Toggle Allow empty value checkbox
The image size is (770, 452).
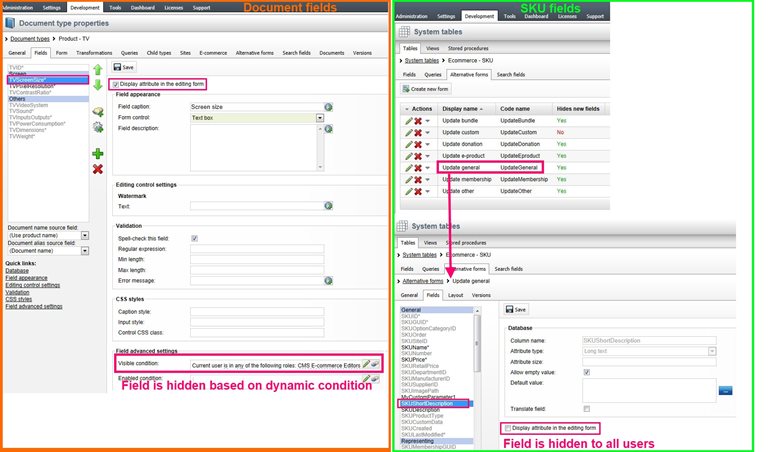586,372
